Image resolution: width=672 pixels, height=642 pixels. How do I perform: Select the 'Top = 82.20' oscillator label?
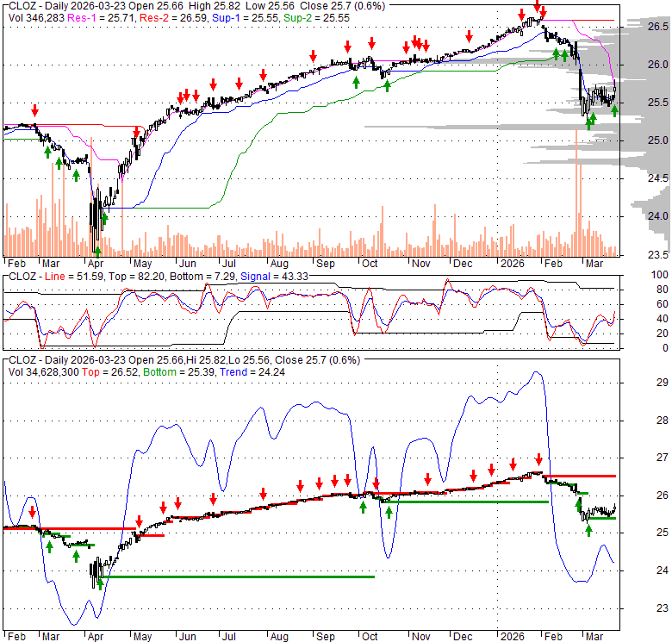(x=136, y=277)
